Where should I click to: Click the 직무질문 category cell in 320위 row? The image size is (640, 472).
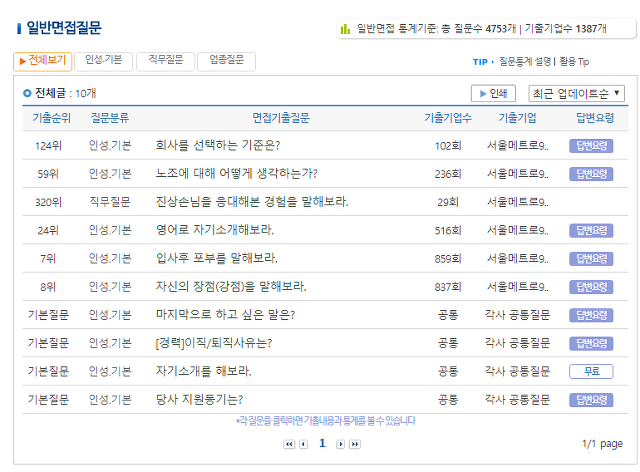point(110,202)
